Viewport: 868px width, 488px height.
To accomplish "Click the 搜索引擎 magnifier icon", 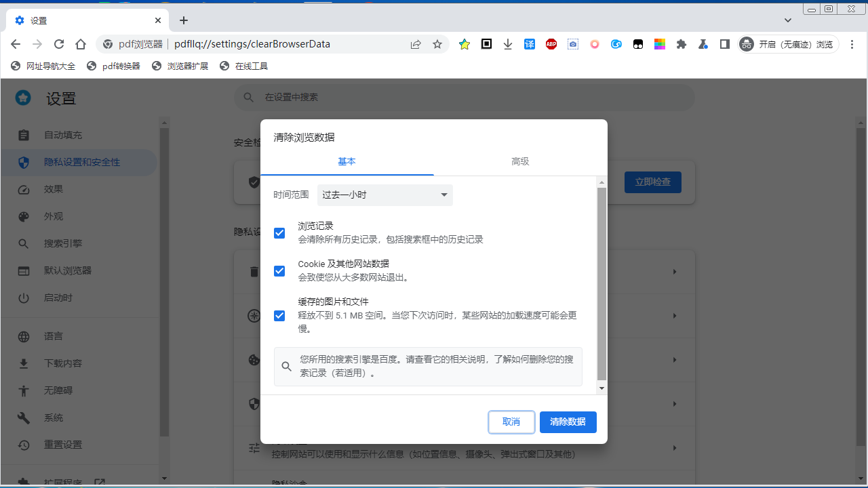I will pos(23,243).
